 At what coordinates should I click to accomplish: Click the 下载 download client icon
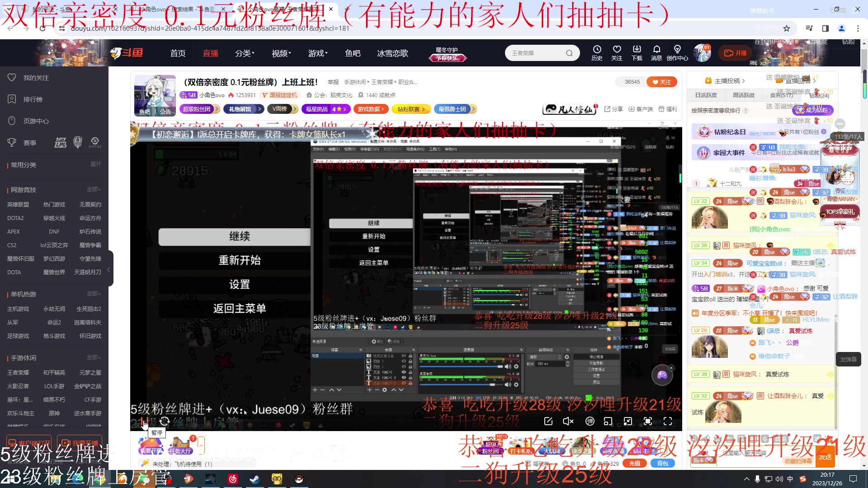pos(637,53)
